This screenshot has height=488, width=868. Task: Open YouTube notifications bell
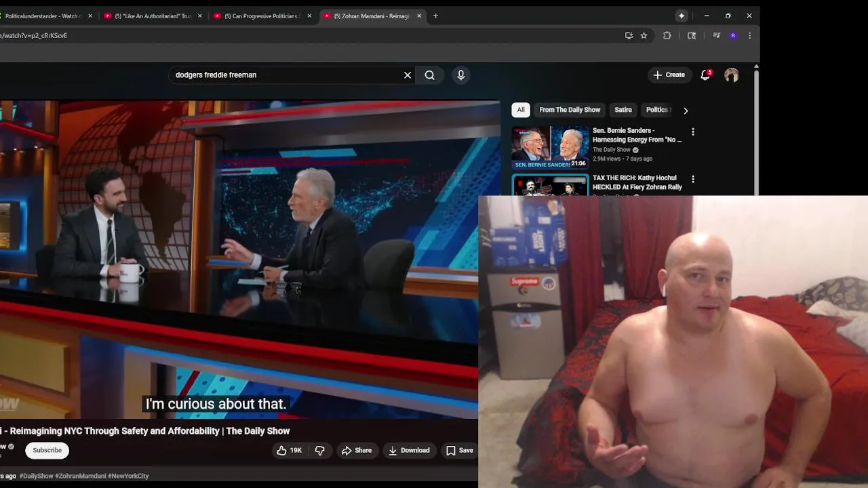pos(705,75)
